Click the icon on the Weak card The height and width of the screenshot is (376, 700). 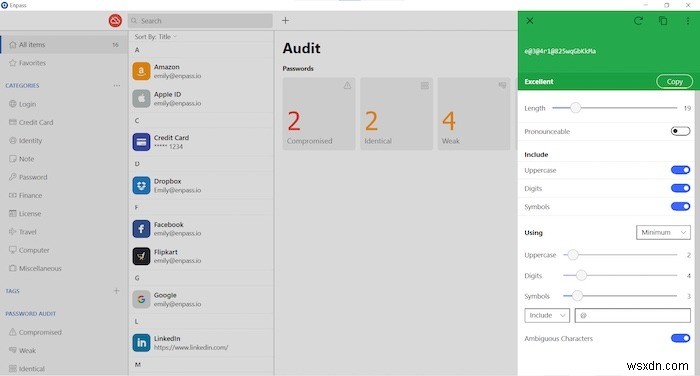pyautogui.click(x=502, y=85)
